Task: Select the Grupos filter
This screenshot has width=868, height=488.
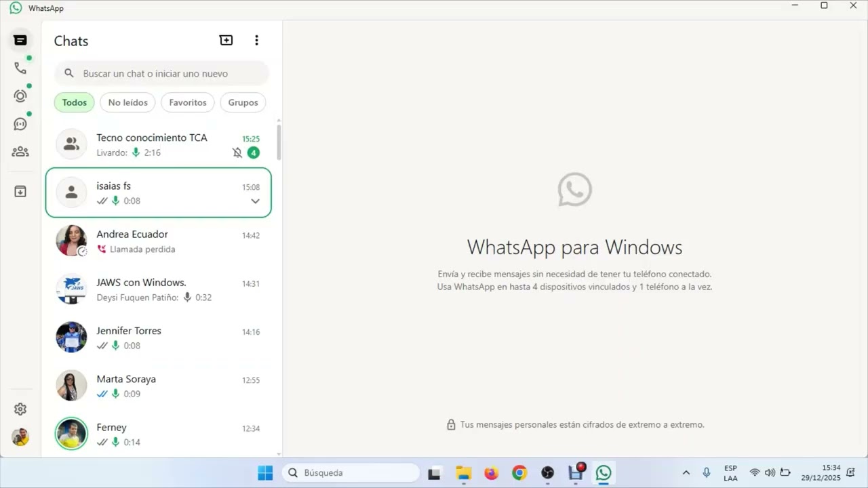Action: click(243, 102)
